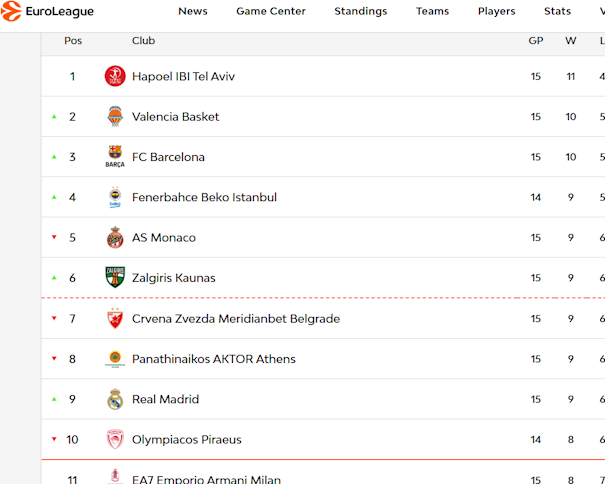Click the Fenerbahce Beko logo icon

point(115,198)
